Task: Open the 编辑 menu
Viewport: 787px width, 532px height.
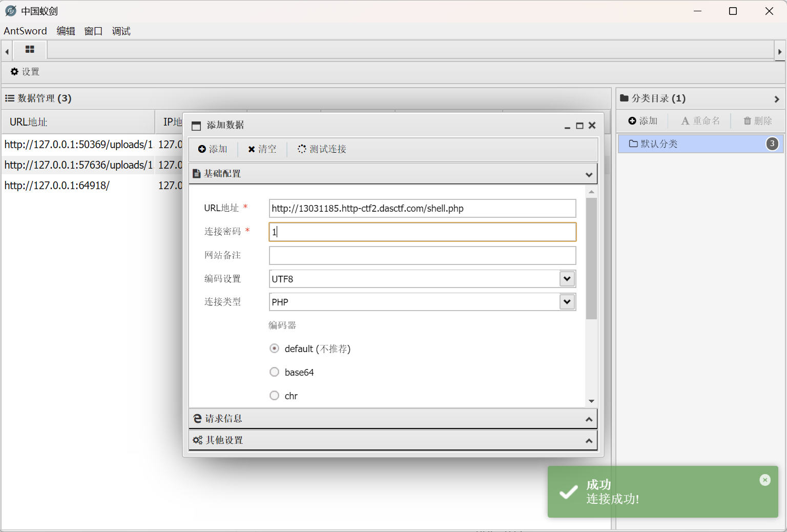Action: 66,31
